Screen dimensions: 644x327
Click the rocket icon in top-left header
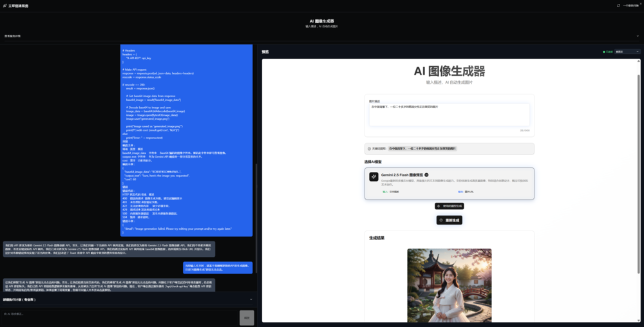4,5
